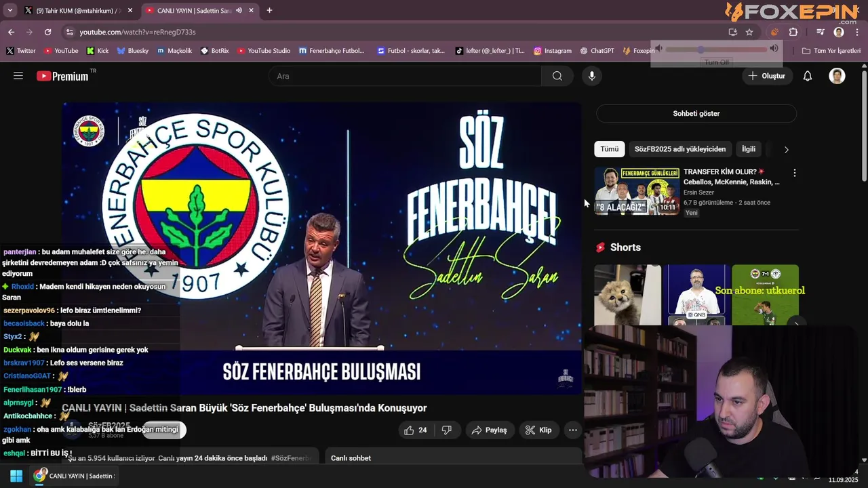This screenshot has height=488, width=868.
Task: Open options for TRANSFER KİM OLUR video
Action: pos(795,173)
